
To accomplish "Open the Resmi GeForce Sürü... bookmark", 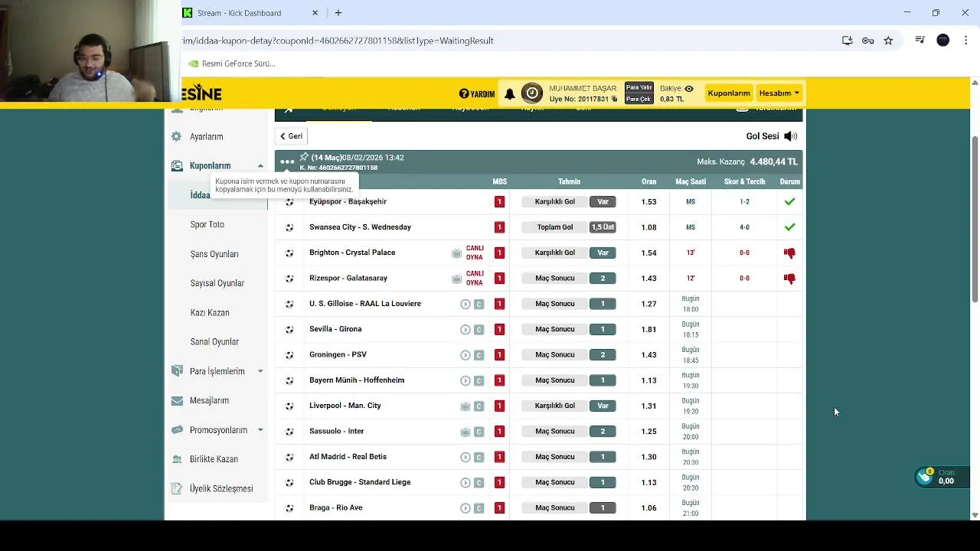I will click(232, 64).
